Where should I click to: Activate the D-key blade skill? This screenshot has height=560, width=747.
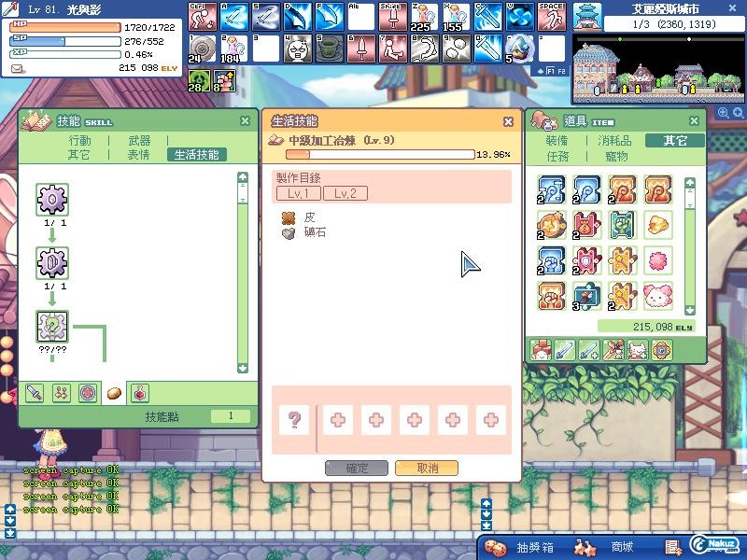point(298,17)
